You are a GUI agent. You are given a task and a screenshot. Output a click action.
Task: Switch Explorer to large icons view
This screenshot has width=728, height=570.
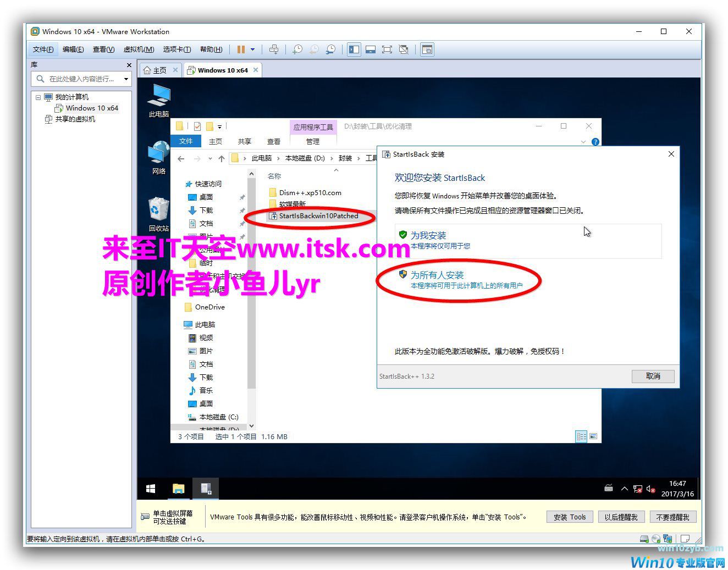[593, 436]
